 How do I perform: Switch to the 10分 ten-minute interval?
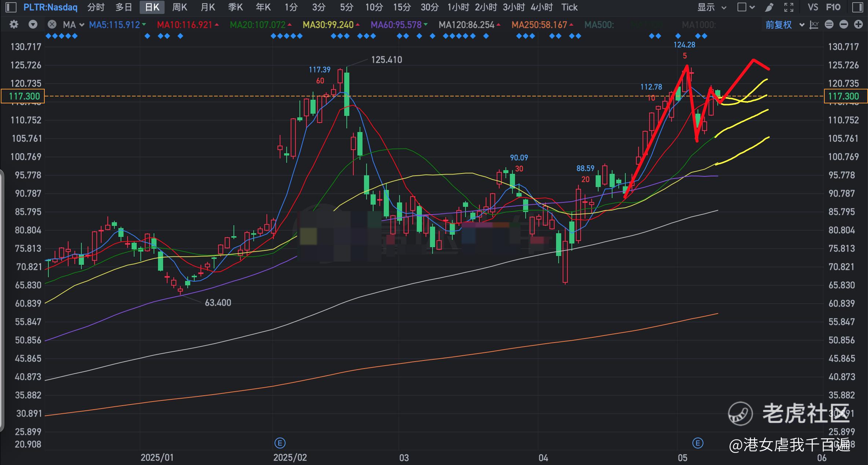coord(374,7)
